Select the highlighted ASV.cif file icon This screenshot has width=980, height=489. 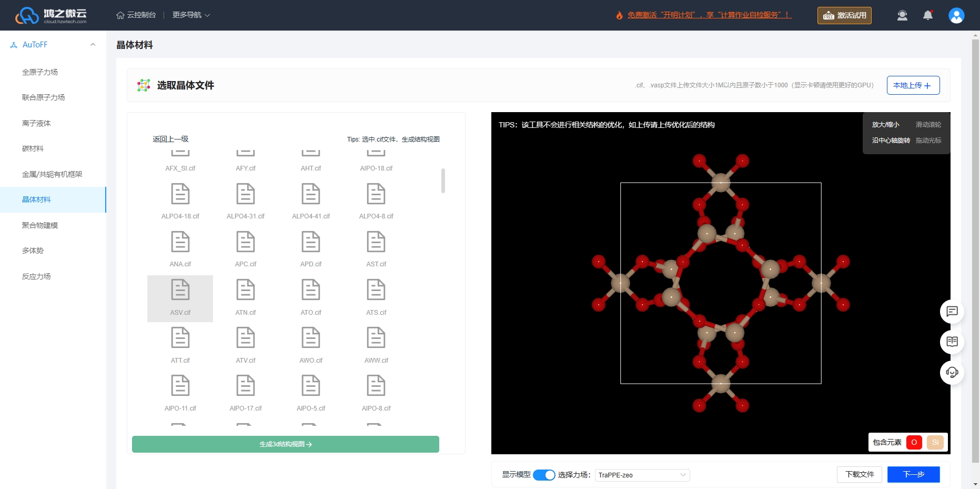coord(180,290)
